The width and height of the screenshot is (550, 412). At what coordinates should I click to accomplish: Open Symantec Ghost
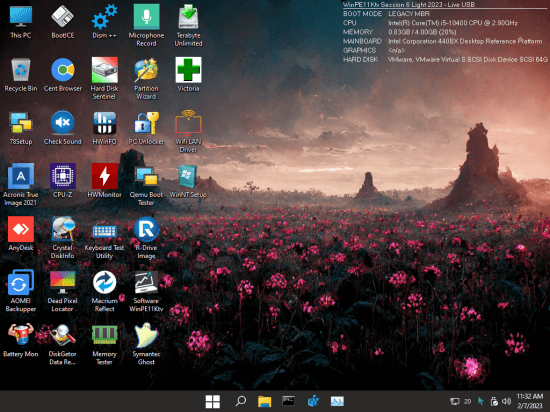coord(146,344)
